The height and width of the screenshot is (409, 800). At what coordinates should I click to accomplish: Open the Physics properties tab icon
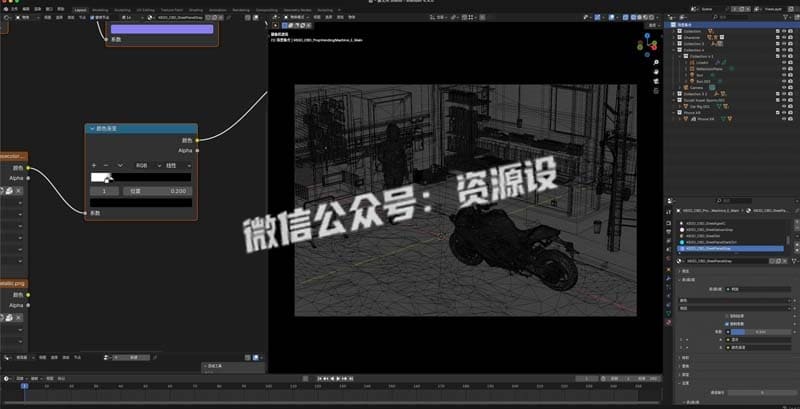[668, 296]
